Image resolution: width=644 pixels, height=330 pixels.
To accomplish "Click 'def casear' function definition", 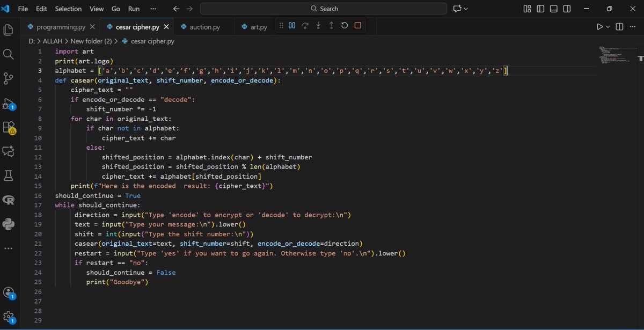I will click(x=167, y=80).
